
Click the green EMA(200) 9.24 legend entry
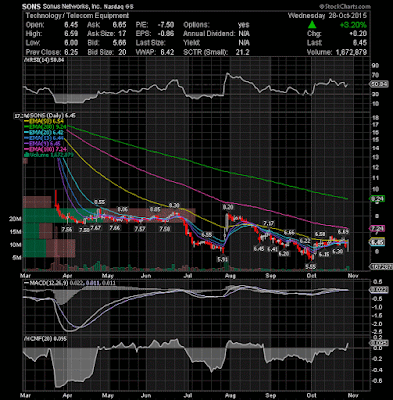[x=44, y=127]
